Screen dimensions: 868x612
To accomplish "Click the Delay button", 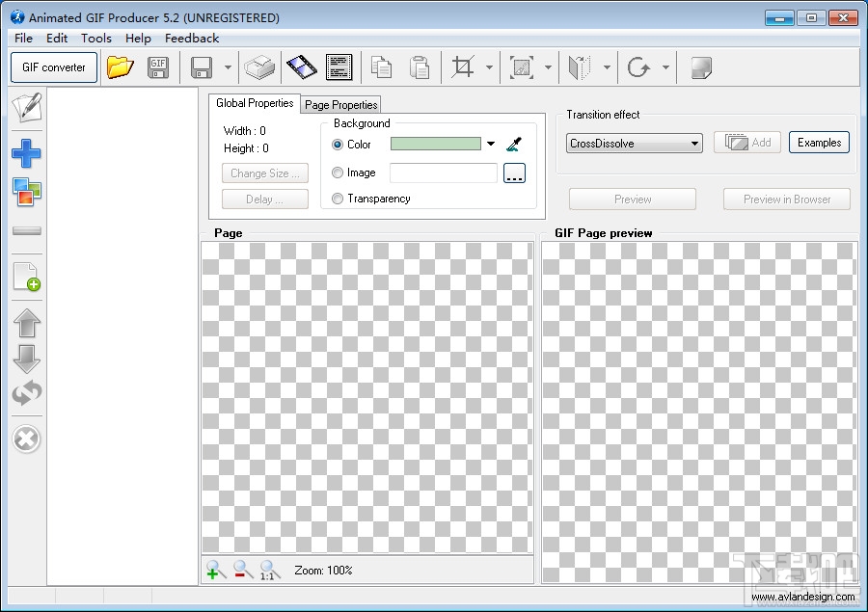I will [x=265, y=200].
